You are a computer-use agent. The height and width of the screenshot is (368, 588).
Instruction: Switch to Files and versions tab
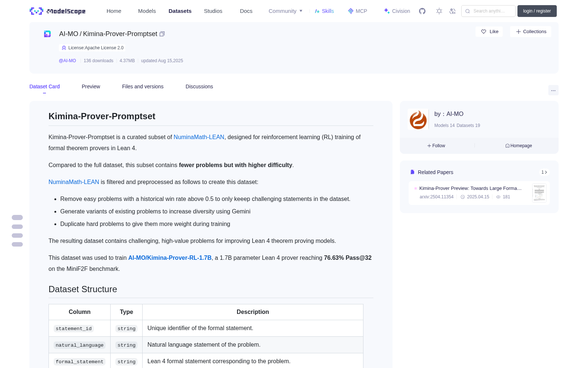click(x=143, y=86)
